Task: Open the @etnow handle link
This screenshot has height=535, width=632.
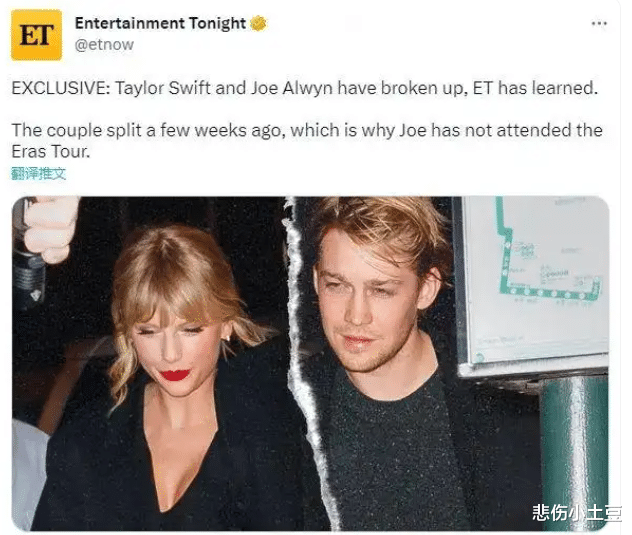Action: (x=104, y=44)
